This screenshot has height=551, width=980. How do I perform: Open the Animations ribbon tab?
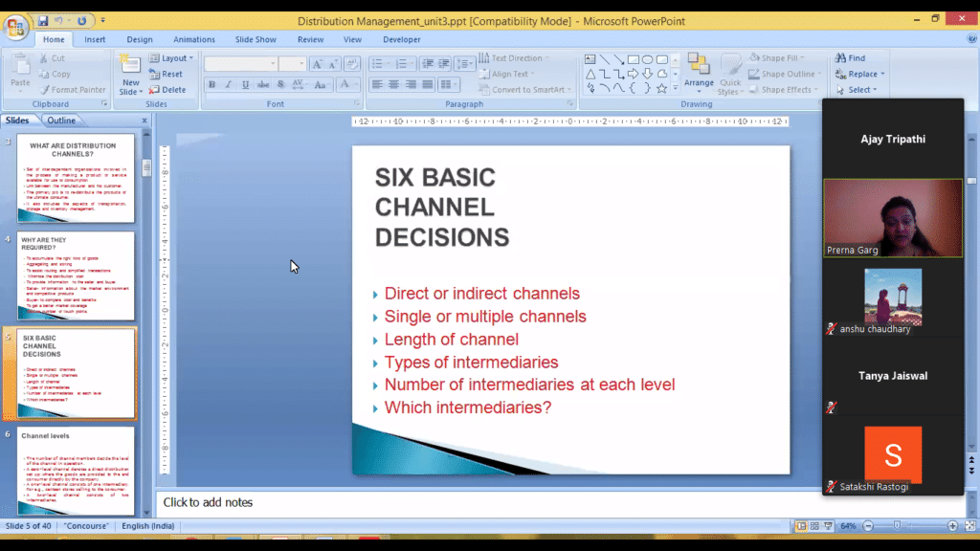[x=194, y=39]
